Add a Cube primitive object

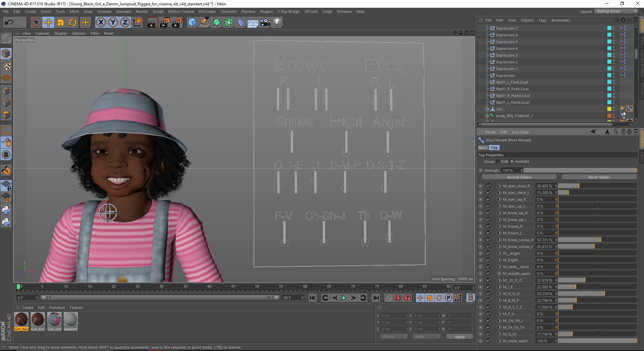[x=192, y=23]
